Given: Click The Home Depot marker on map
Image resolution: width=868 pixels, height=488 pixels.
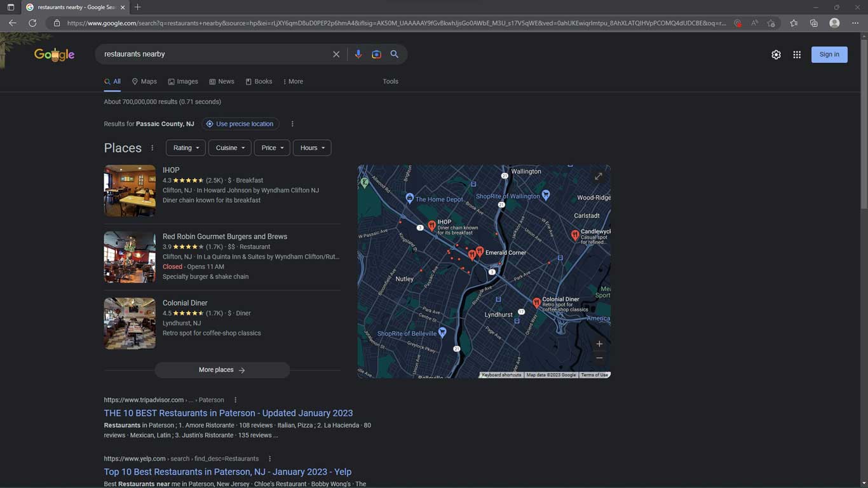Looking at the screenshot, I should (x=410, y=198).
